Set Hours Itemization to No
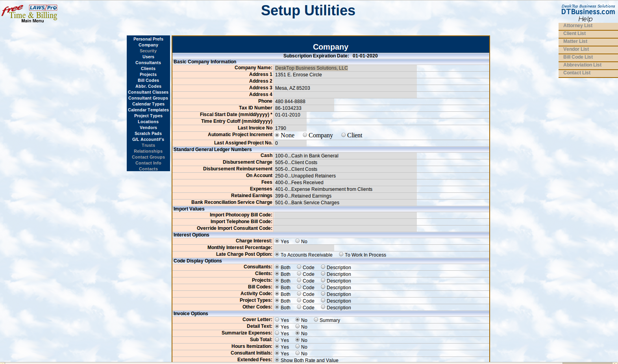Viewport: 618px width, 364px height. tap(298, 346)
